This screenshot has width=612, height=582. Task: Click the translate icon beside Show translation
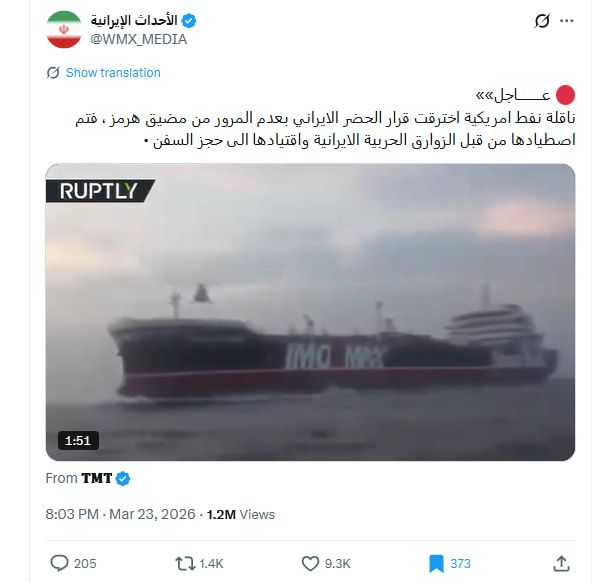[x=53, y=73]
